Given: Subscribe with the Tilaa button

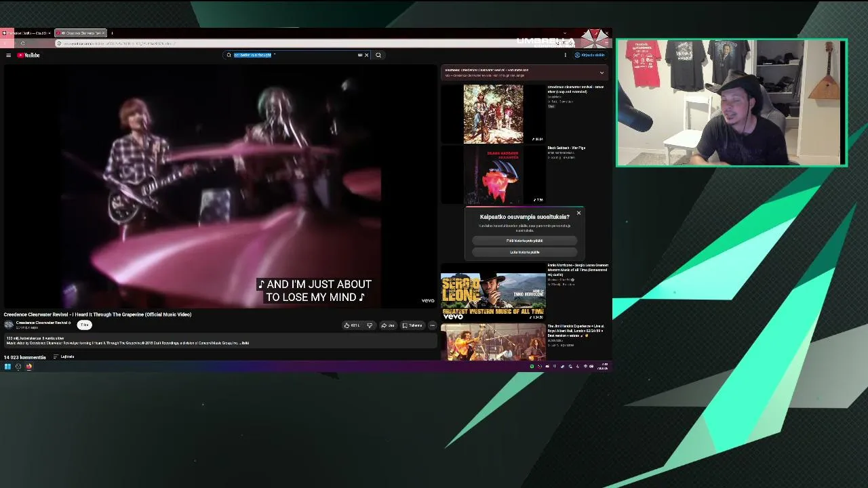Looking at the screenshot, I should pos(84,325).
